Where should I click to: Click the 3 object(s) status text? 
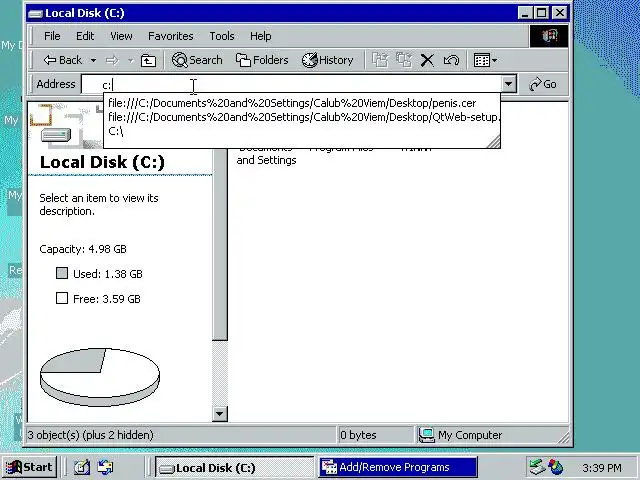tap(91, 435)
